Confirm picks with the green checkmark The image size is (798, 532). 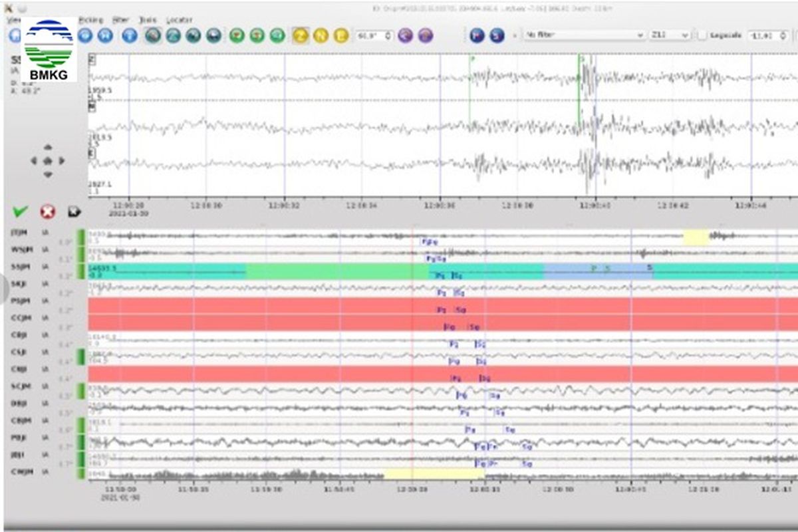[20, 211]
